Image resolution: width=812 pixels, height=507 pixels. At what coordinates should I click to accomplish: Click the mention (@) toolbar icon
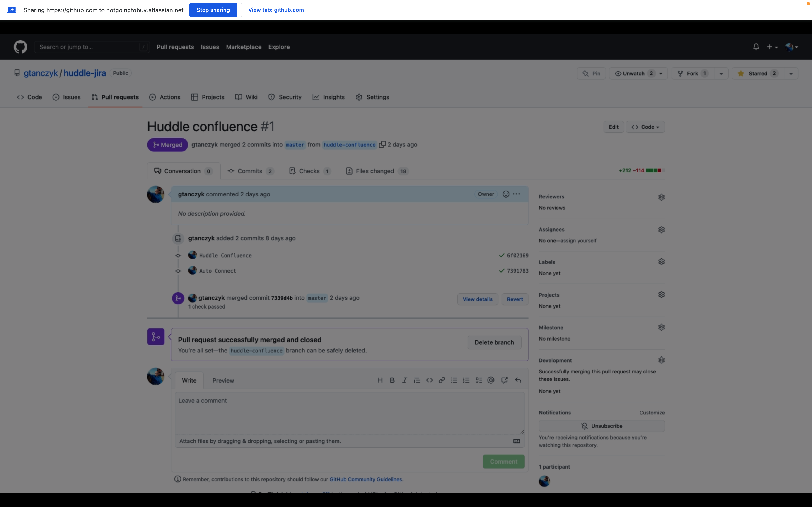pyautogui.click(x=491, y=380)
